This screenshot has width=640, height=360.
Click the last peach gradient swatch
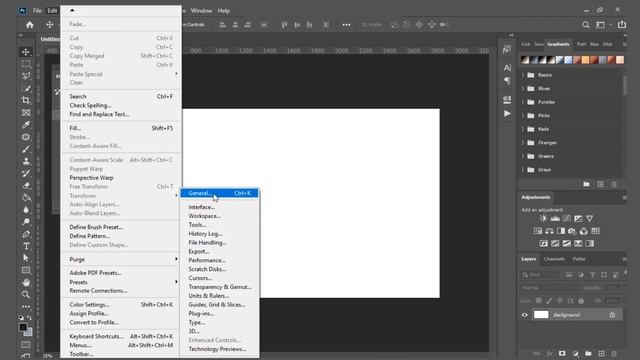click(620, 60)
